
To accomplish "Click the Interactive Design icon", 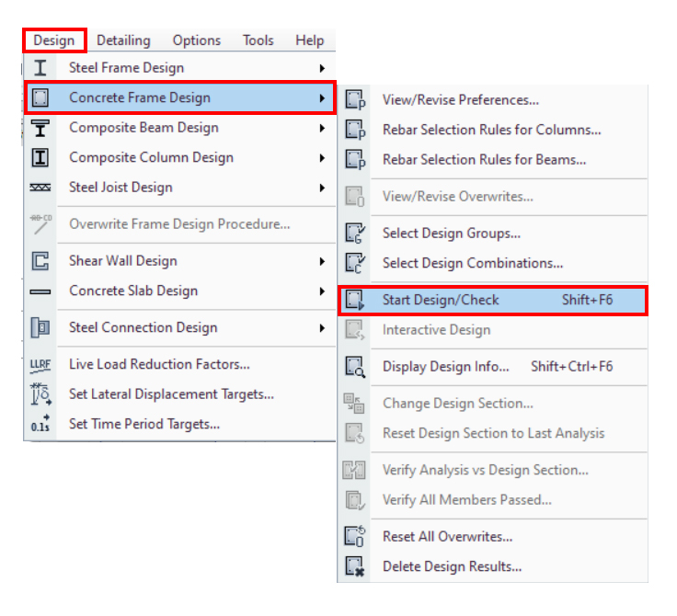I will (355, 330).
